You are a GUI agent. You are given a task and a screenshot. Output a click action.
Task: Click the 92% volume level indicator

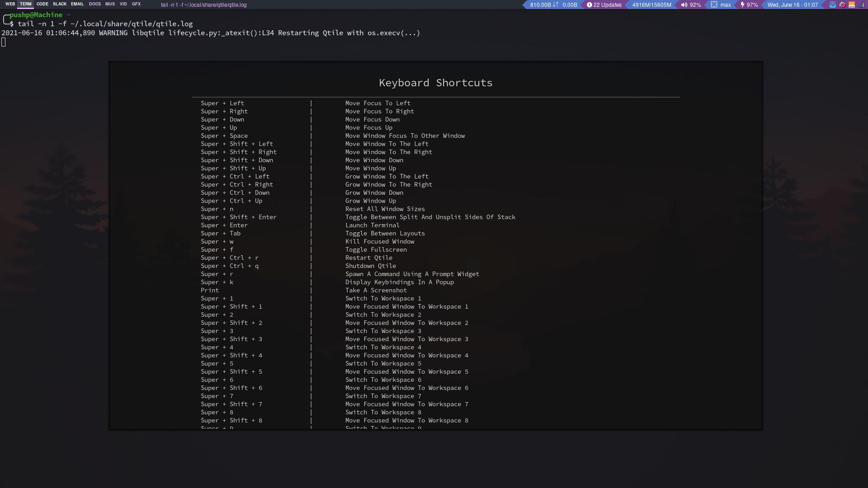click(x=695, y=5)
